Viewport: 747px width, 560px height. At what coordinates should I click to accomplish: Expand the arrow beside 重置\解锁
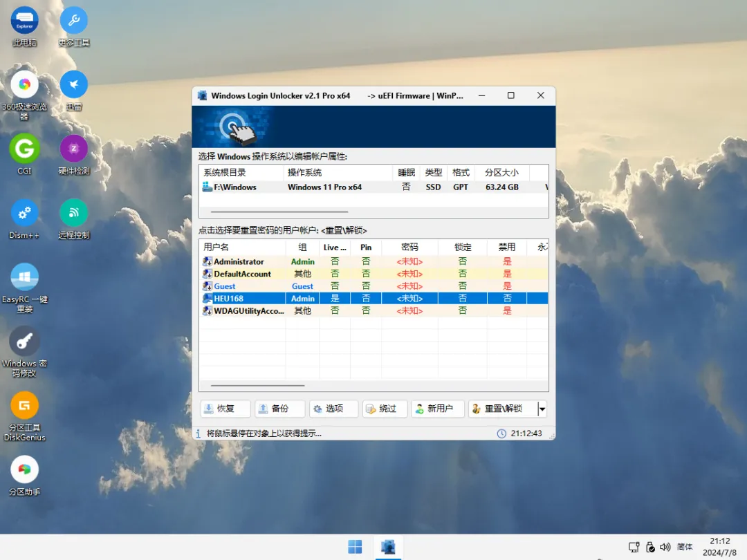point(542,409)
